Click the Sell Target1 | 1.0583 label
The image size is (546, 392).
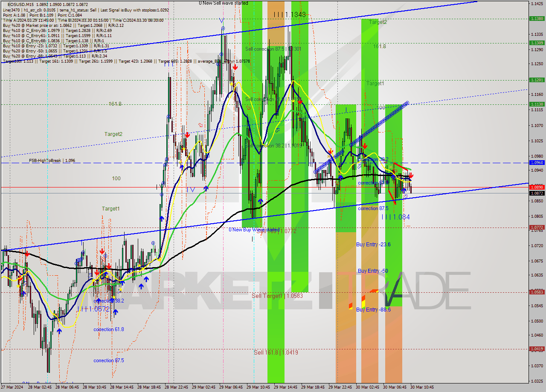tap(277, 296)
